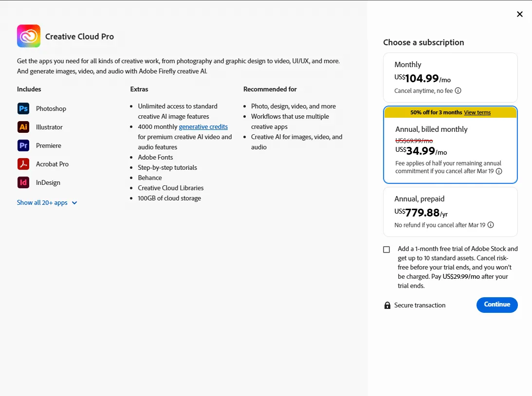Click the Acrobat Pro app icon
Screen dimensions: 532x396
coord(23,164)
